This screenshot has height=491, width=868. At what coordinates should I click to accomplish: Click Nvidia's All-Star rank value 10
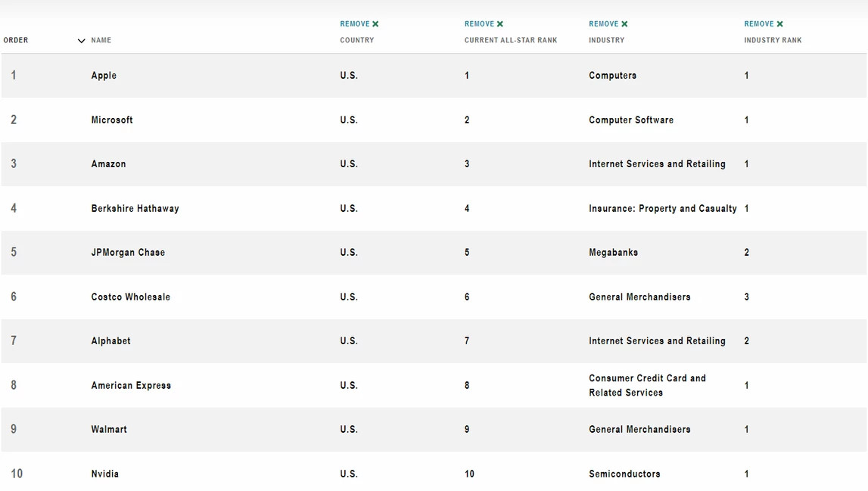469,474
